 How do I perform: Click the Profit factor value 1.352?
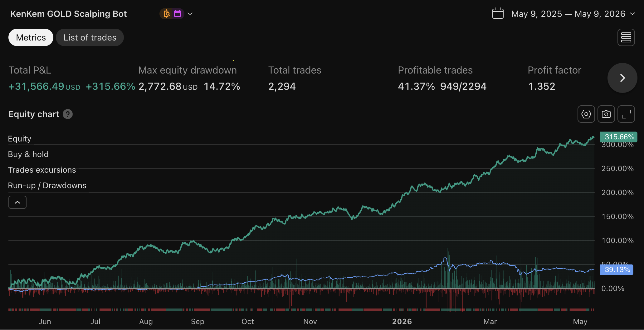(x=542, y=86)
